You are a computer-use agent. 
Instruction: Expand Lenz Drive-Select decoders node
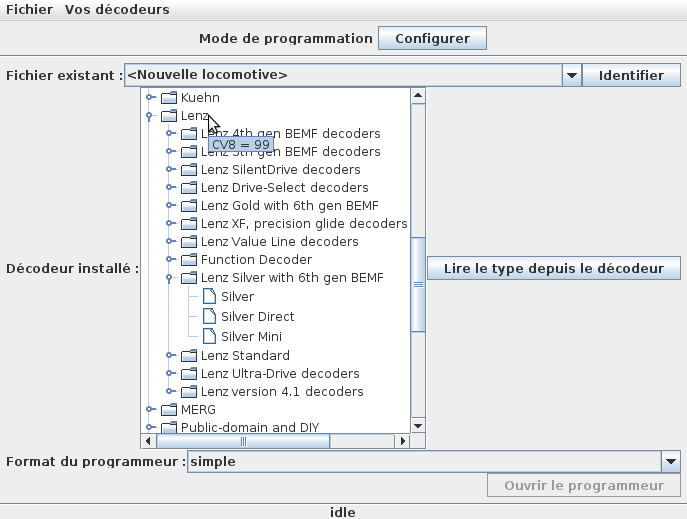click(170, 187)
